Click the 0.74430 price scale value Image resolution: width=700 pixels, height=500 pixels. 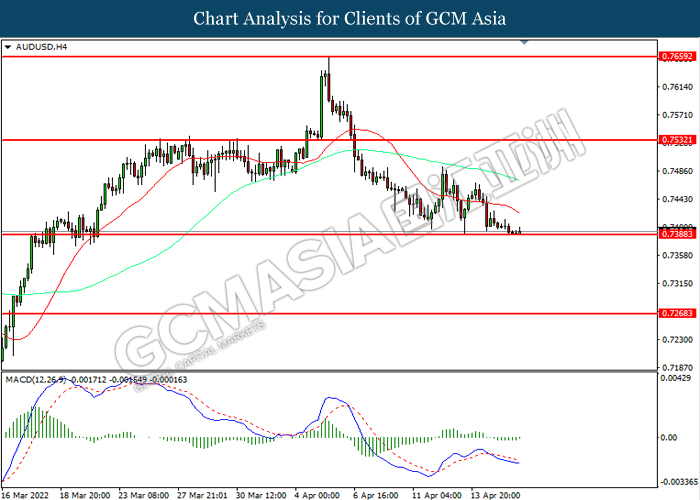[677, 199]
